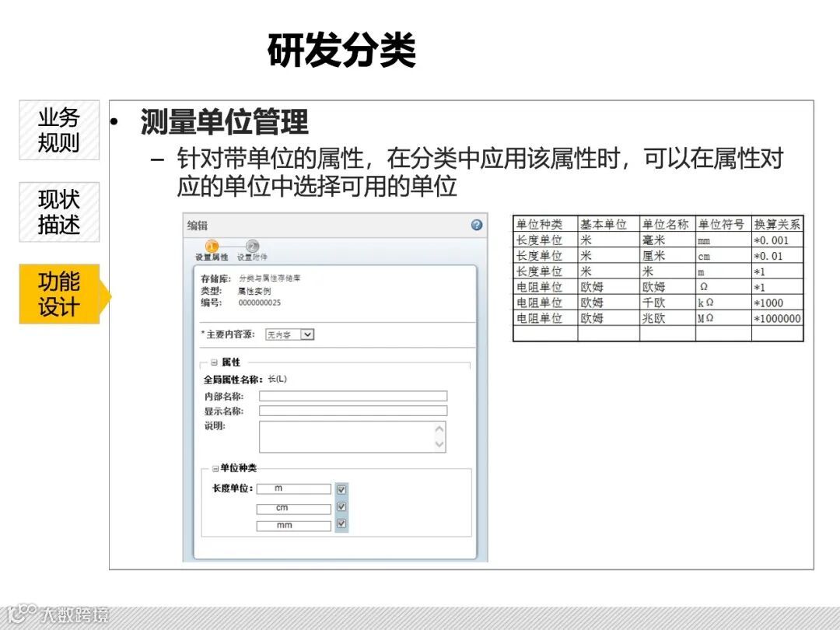Click the 单位种类 table header

click(x=544, y=224)
